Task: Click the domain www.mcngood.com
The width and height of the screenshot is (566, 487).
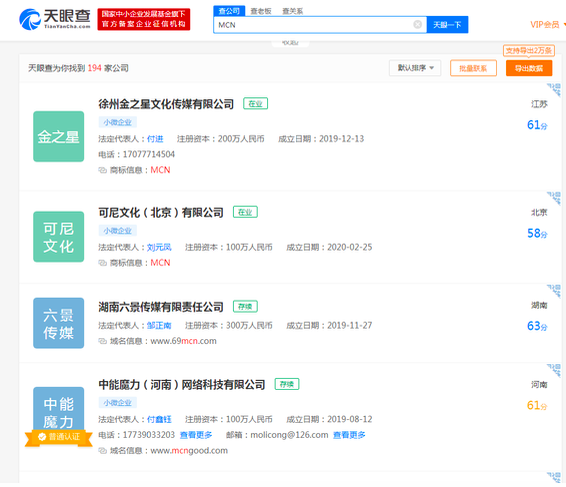Action: [189, 451]
